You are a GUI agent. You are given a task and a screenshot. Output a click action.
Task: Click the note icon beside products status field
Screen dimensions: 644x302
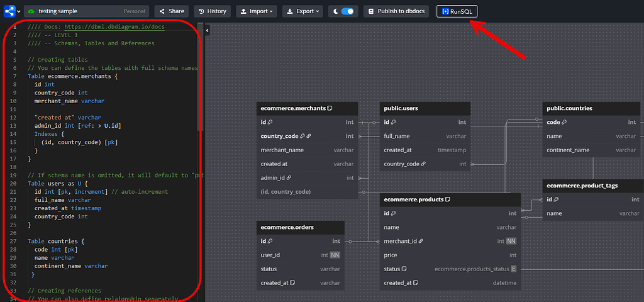(404, 269)
